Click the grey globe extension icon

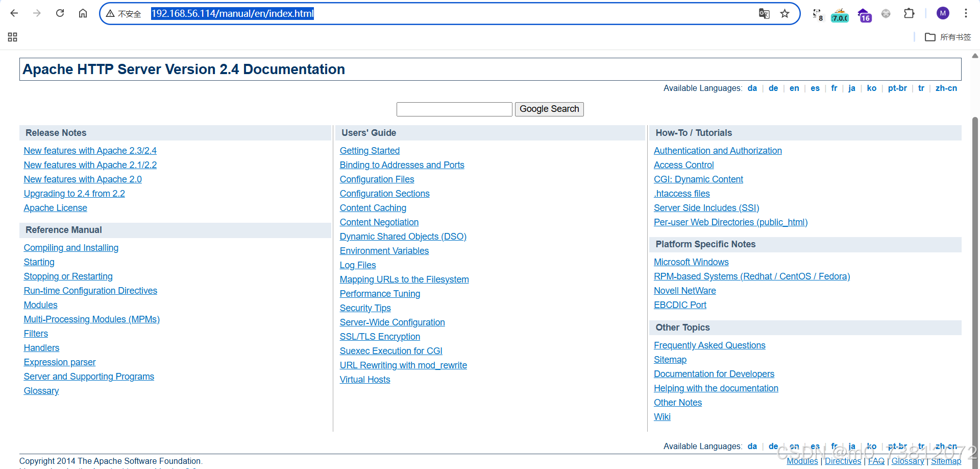(886, 14)
